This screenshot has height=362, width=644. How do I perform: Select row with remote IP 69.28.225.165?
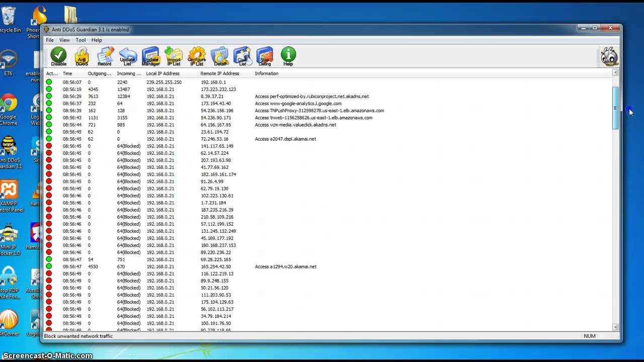pyautogui.click(x=329, y=259)
